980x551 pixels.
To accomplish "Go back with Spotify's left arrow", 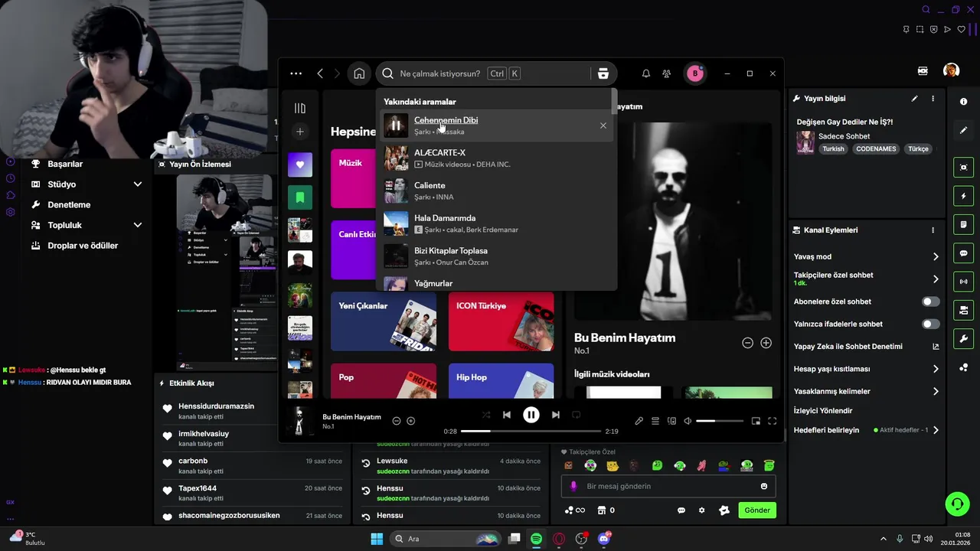I will [x=320, y=73].
